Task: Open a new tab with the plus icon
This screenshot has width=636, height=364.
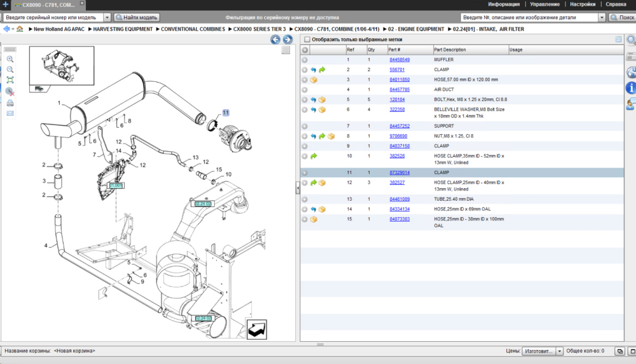Action: 5,4
